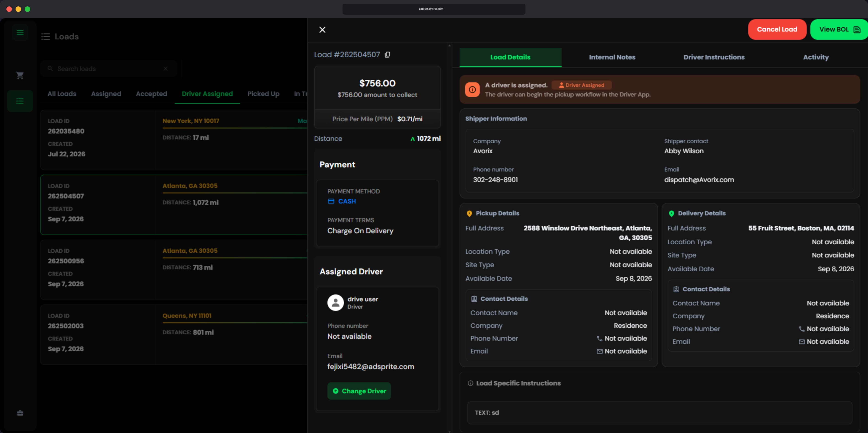Click the Driver Assigned status badge

[x=581, y=85]
